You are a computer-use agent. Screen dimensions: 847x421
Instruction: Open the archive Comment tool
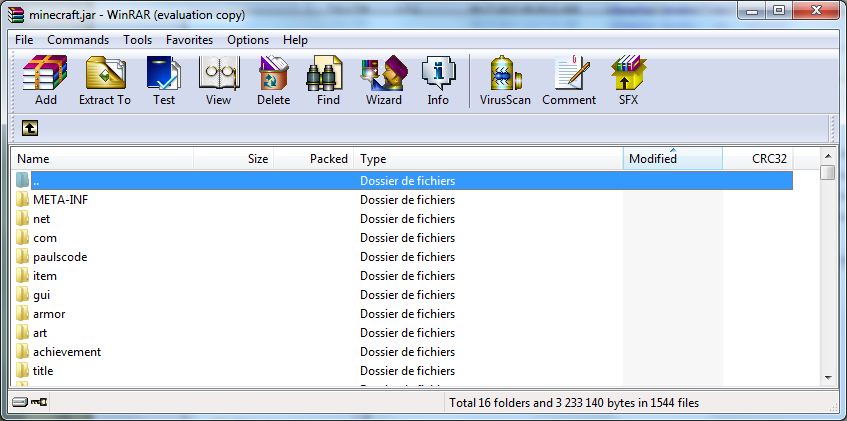(x=572, y=73)
